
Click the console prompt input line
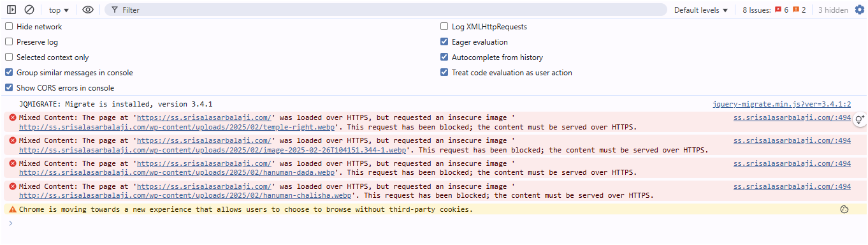point(433,223)
